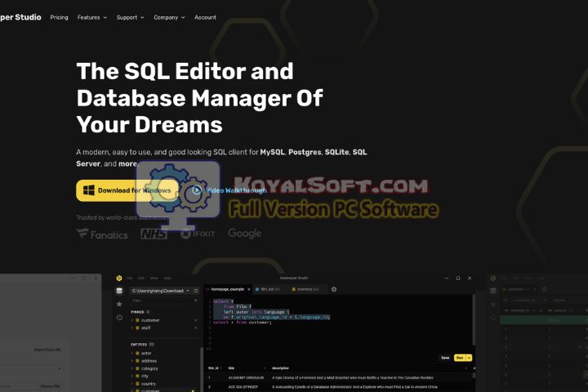
Task: Open the Pricing page
Action: [x=60, y=17]
